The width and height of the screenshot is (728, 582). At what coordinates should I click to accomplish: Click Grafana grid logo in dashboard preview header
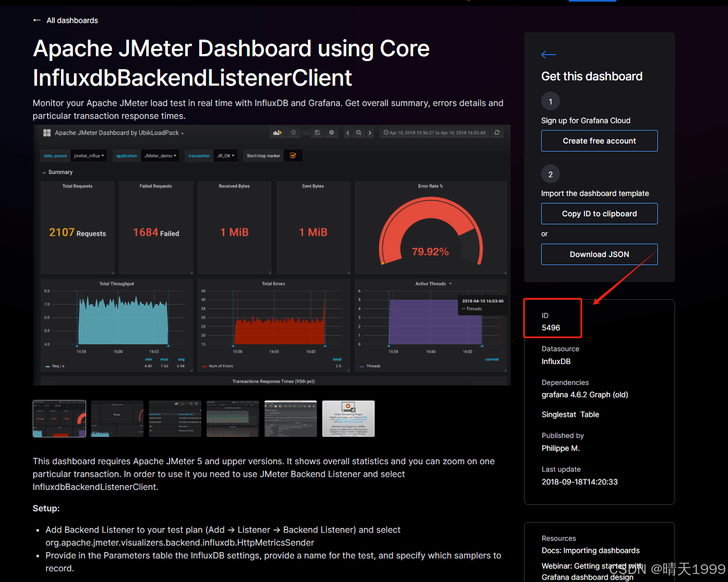point(47,133)
